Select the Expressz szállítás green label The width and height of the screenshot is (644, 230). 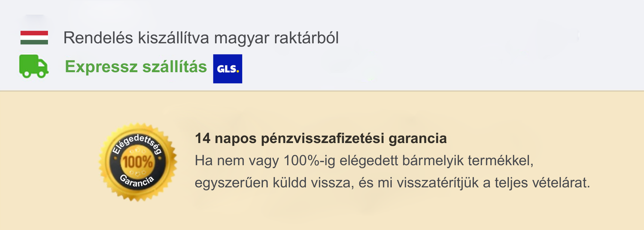(x=136, y=67)
